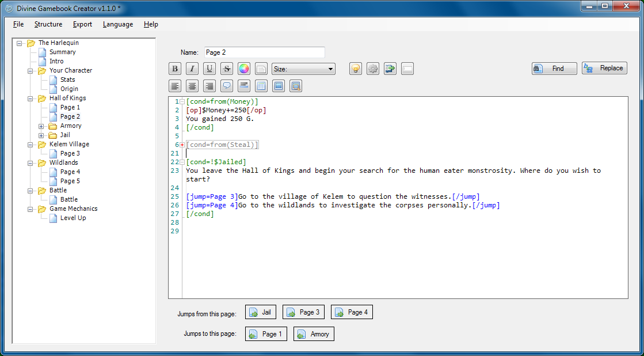Select the Origin page
Image resolution: width=644 pixels, height=356 pixels.
click(x=69, y=88)
